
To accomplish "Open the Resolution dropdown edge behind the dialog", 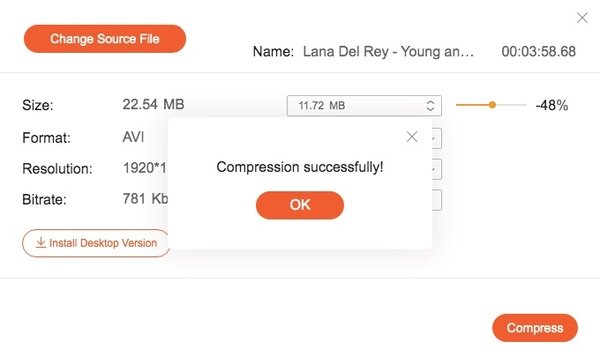I will [437, 169].
